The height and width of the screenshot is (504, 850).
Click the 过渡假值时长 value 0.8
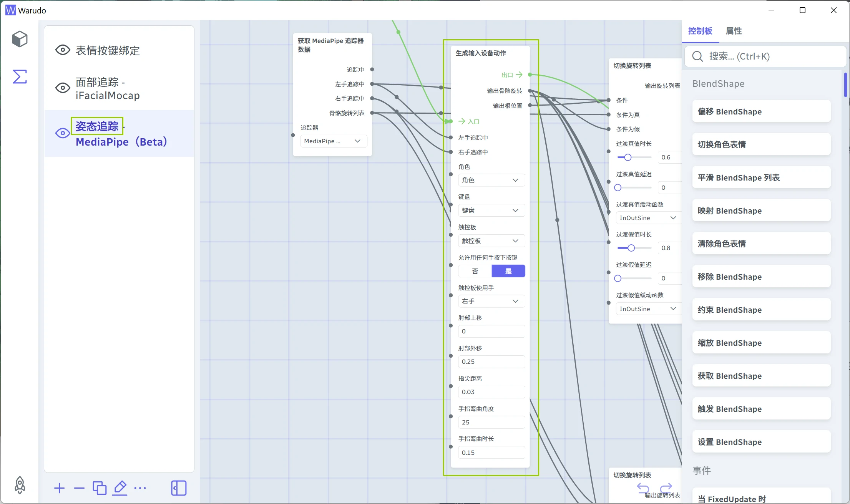(669, 248)
